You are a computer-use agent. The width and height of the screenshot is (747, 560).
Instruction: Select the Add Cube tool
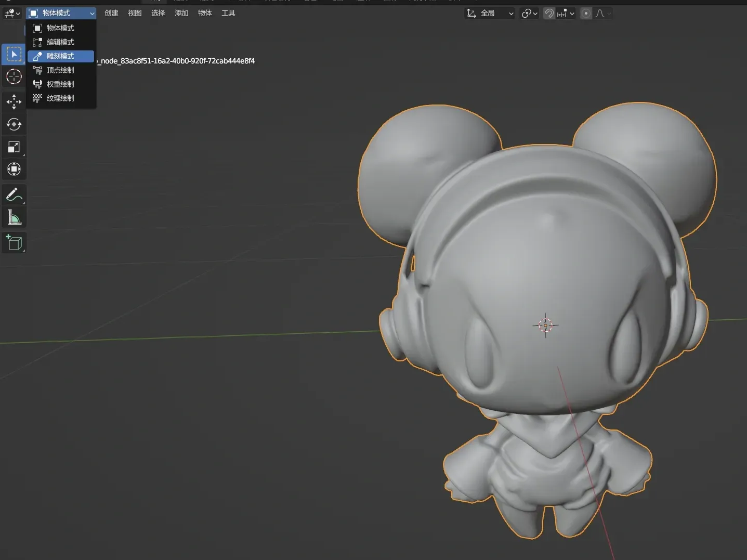(x=14, y=243)
